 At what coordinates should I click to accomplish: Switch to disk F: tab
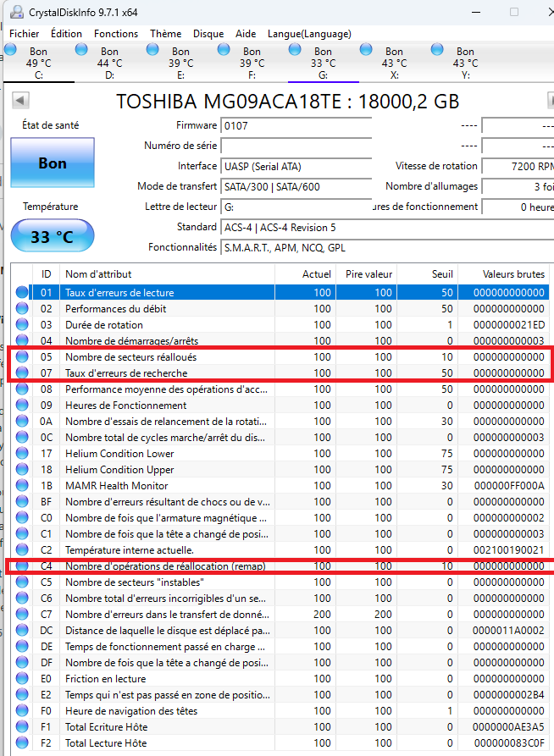[x=252, y=63]
